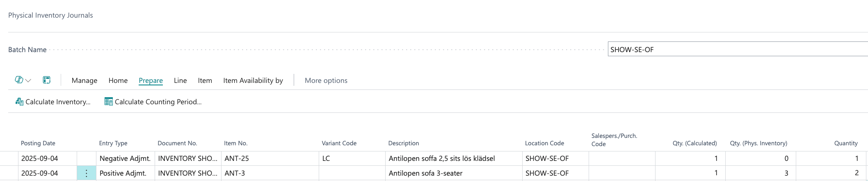Click the Calculate Inventory icon
Viewport: 868px width, 181px height.
(19, 102)
